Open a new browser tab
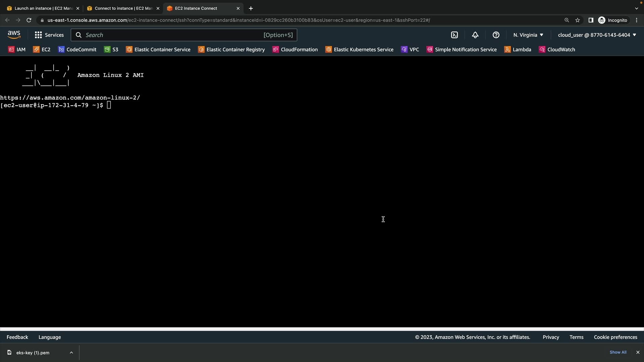Screen dimensions: 644x362 click(x=251, y=8)
